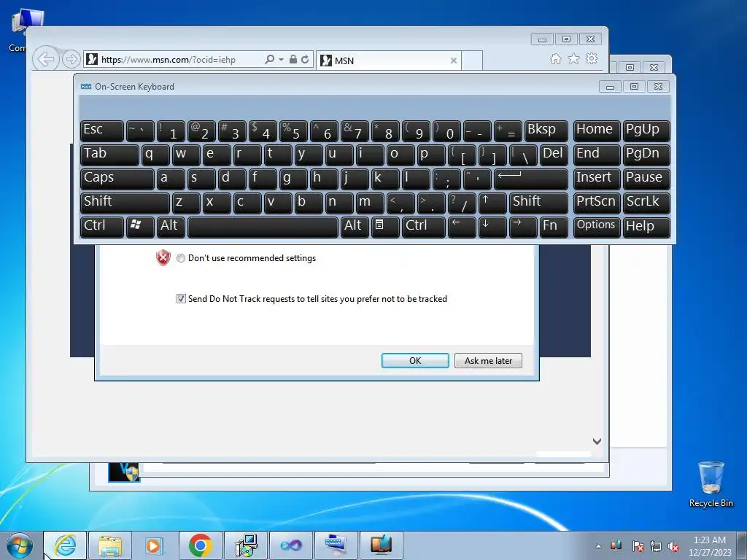This screenshot has width=747, height=560.
Task: Click the Tab key on keyboard
Action: point(109,155)
